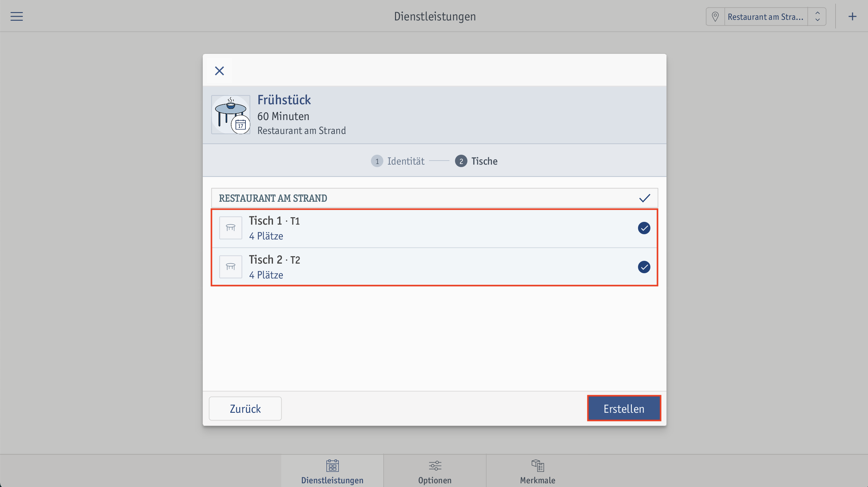
Task: Select the Tisch 1 · T1 row
Action: tap(434, 228)
